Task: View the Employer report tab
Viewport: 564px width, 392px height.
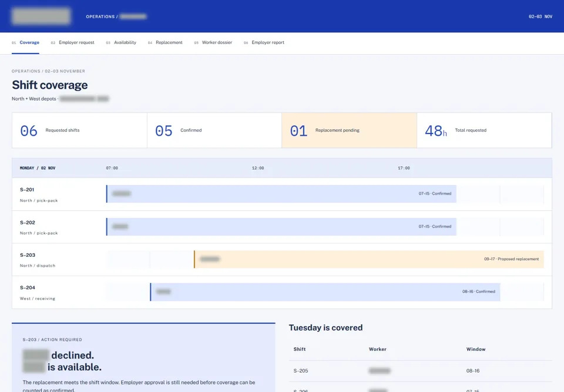Action: [x=264, y=42]
